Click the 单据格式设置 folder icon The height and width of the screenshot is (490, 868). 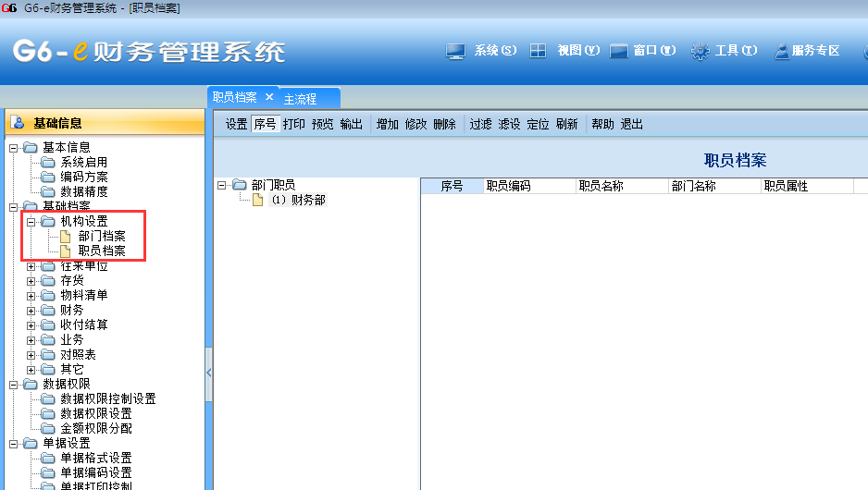(48, 458)
